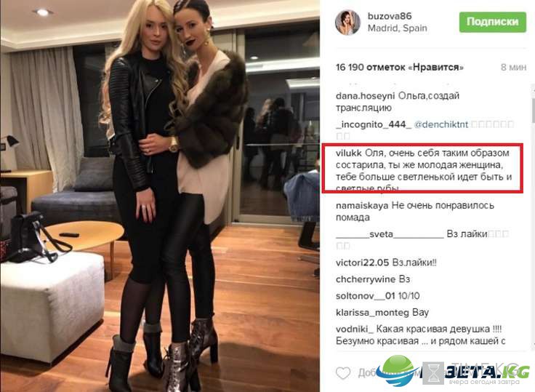Screen dimensions: 535x392
Task: Open chcherrywine commenter profile
Action: 366,279
